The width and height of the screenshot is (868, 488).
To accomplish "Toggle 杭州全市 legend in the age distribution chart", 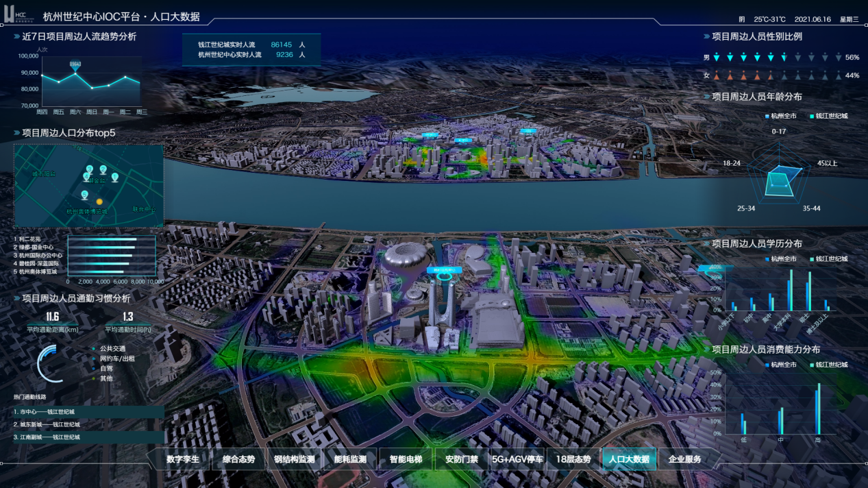I will pos(780,116).
